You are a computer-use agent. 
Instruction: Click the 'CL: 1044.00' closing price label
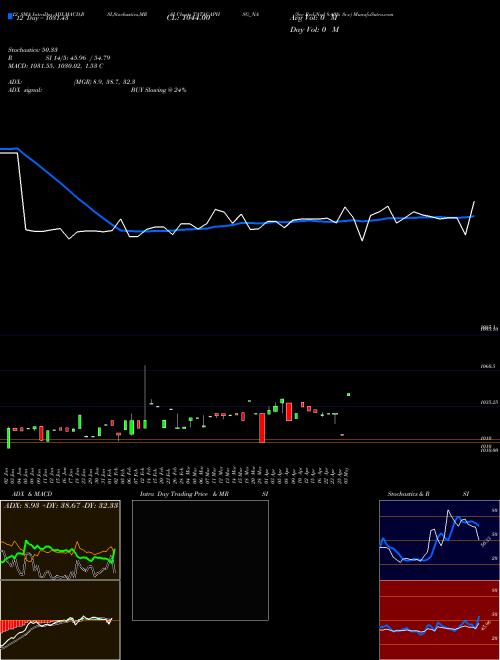point(188,18)
